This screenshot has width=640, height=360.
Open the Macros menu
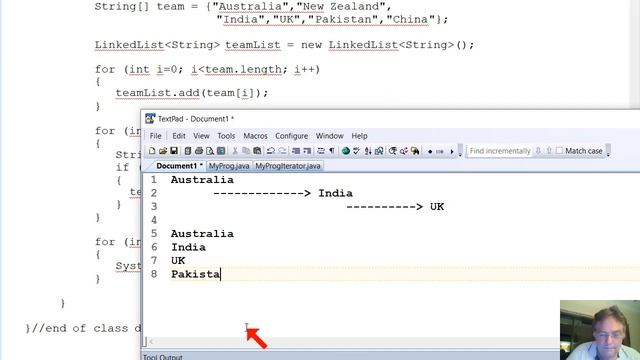coord(256,136)
